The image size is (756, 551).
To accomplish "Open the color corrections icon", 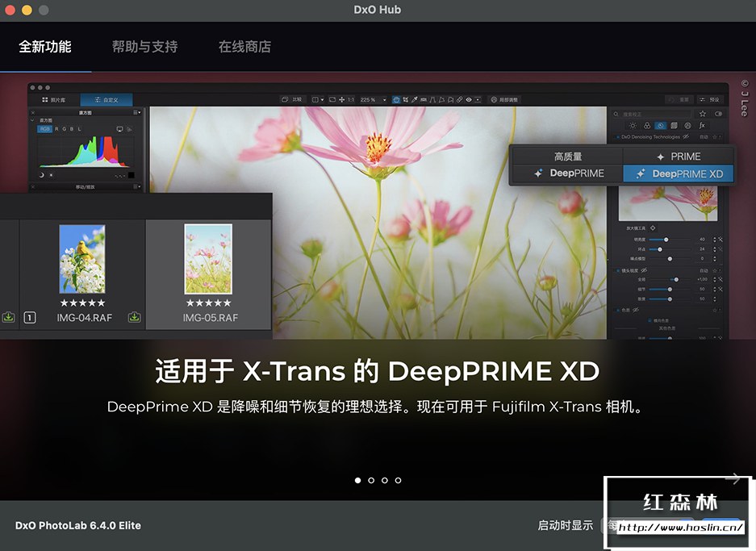I will 646,125.
